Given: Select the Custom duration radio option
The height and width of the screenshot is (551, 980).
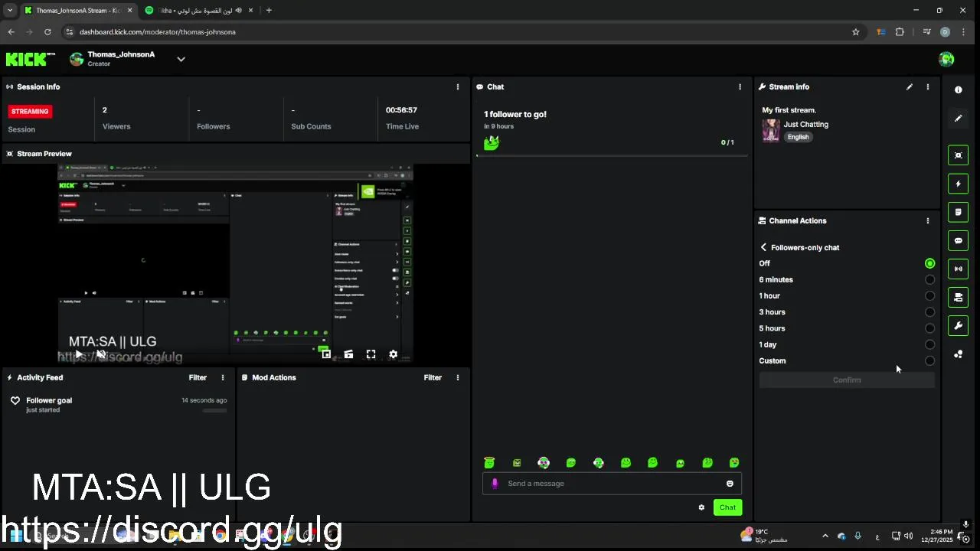Looking at the screenshot, I should coord(929,360).
